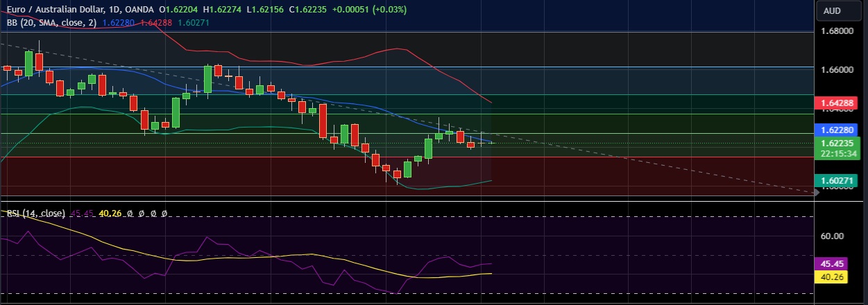Image resolution: width=868 pixels, height=305 pixels.
Task: Click the close value C1.62235 in header
Action: click(x=307, y=10)
